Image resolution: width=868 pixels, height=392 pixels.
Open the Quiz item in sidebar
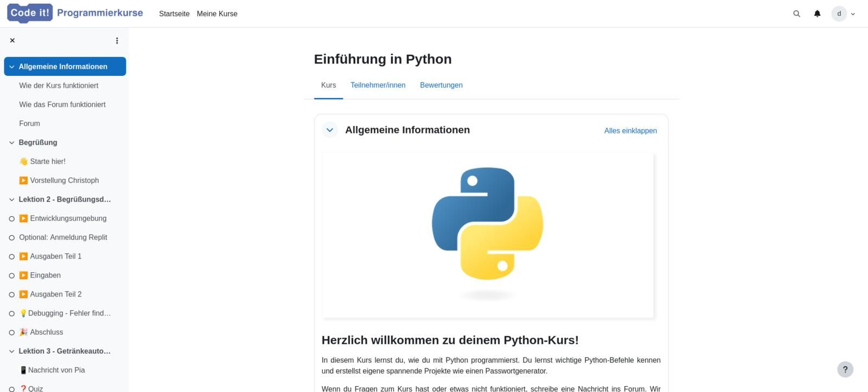pos(31,388)
